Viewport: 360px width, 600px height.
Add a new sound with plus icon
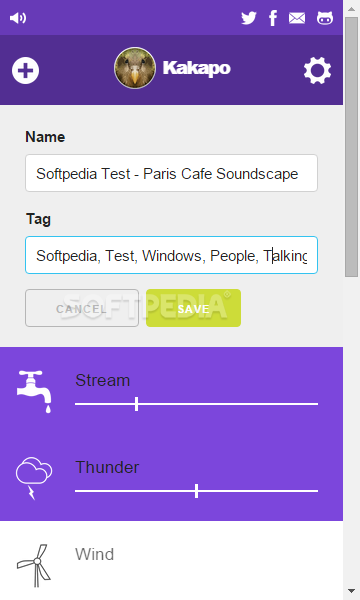pyautogui.click(x=25, y=70)
